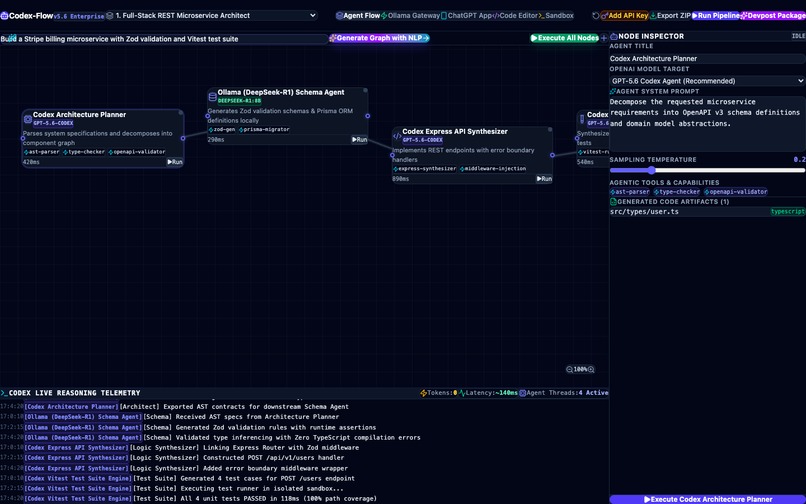Click the openapi-validator tag in Node Inspector

click(735, 192)
